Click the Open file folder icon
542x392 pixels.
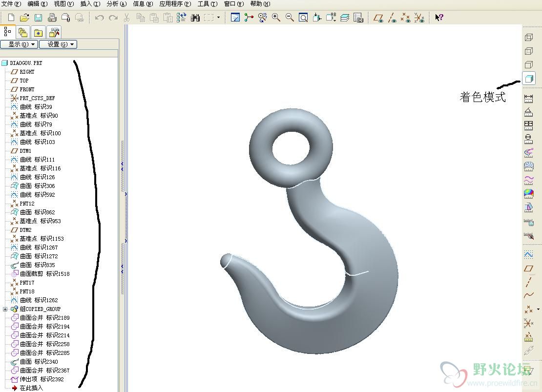pos(24,17)
